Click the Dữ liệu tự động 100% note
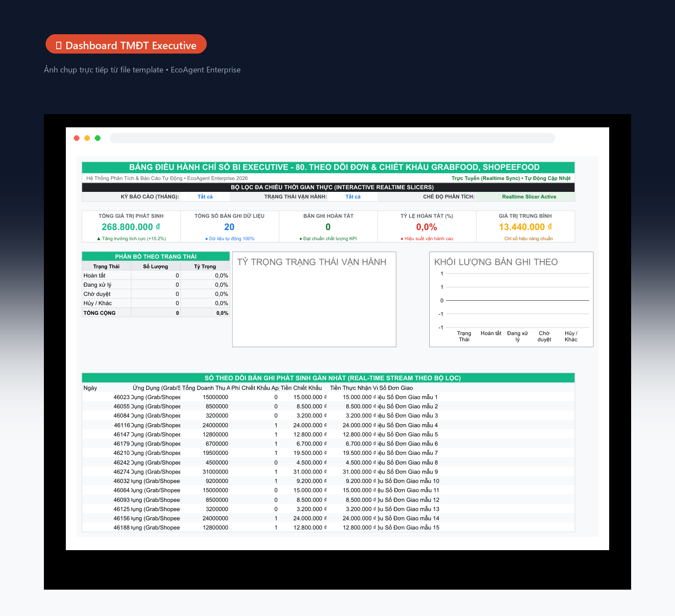The image size is (675, 616). pyautogui.click(x=230, y=239)
